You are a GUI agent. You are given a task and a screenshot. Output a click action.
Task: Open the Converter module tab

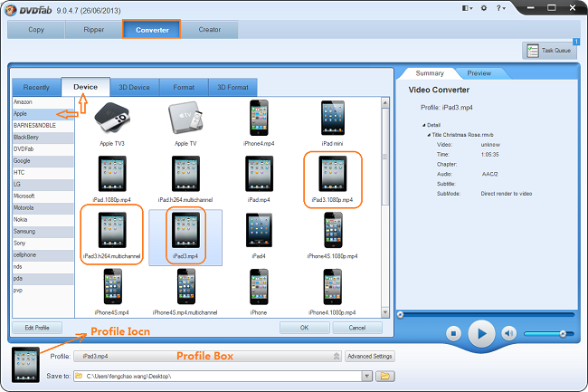coord(152,30)
